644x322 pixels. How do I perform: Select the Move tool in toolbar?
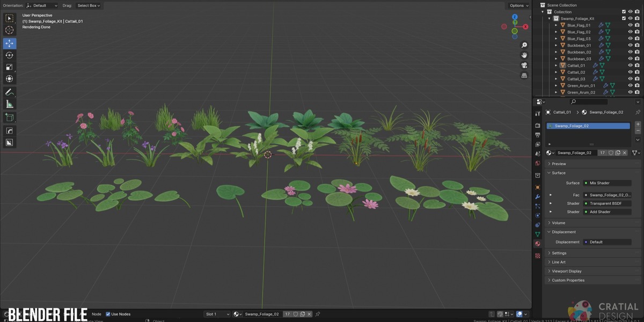click(10, 43)
